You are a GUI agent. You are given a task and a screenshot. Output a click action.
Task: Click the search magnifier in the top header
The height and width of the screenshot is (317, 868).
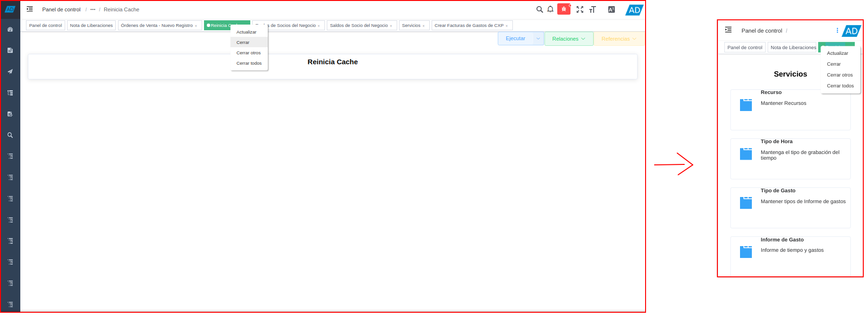[539, 9]
